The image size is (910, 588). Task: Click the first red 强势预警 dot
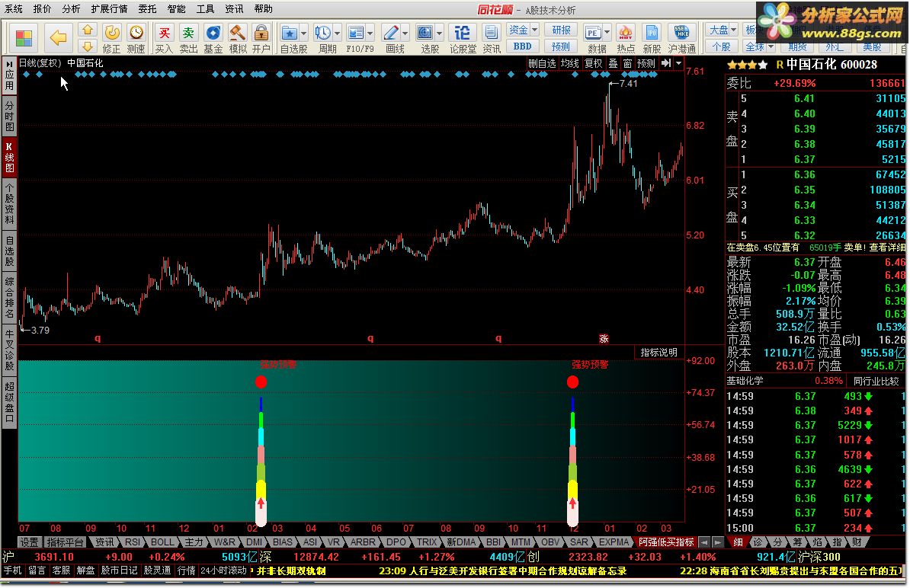(x=261, y=382)
